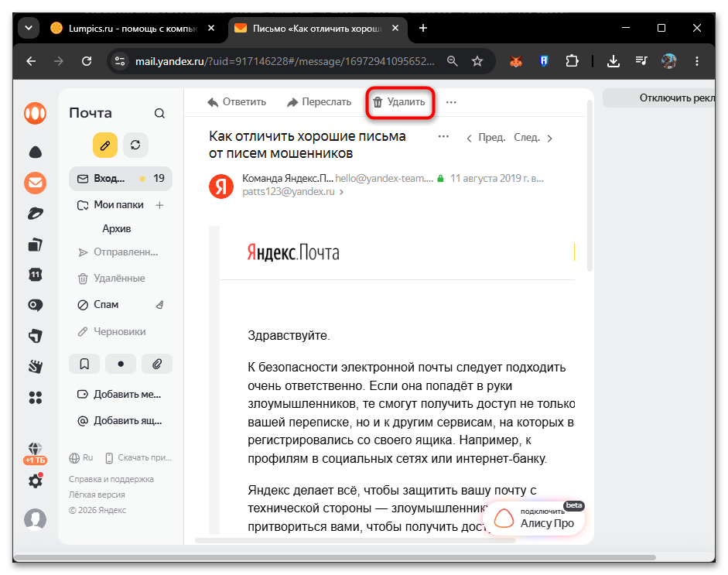Change the interface language Ru

click(81, 458)
